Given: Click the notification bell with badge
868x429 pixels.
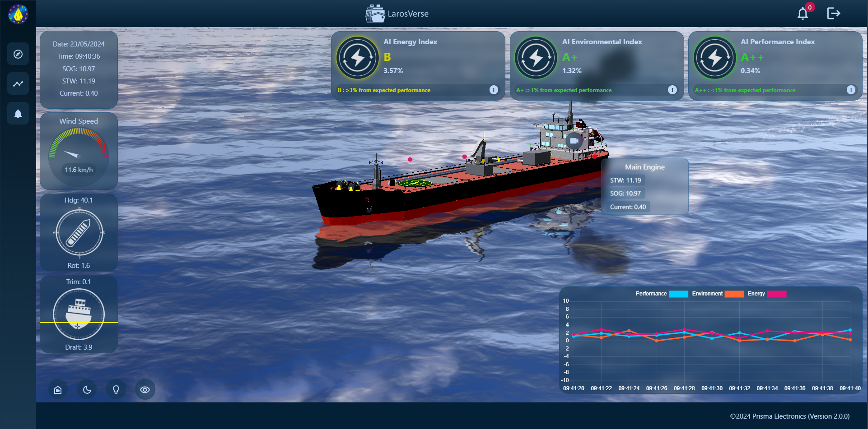Looking at the screenshot, I should (x=803, y=14).
